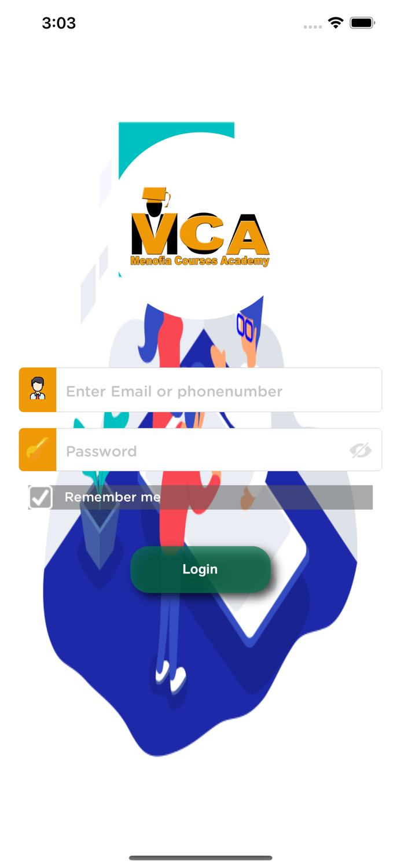
Task: Tap the Menofia Courses Academy caption text
Action: [x=200, y=260]
